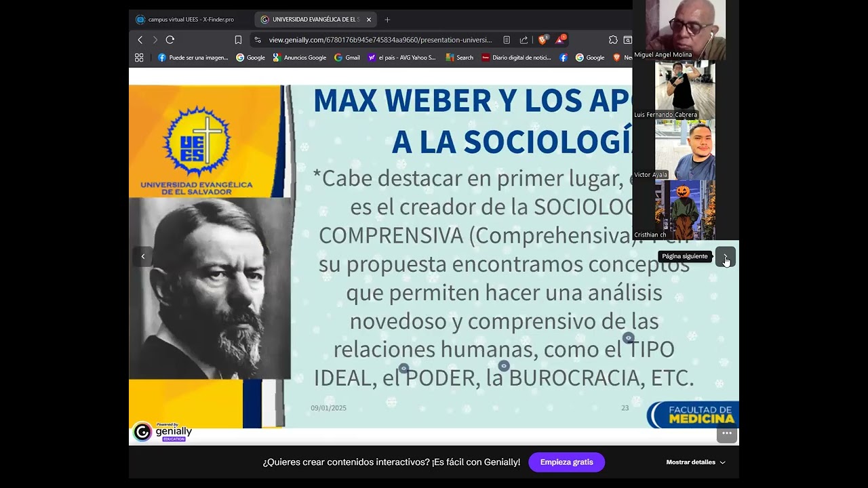The height and width of the screenshot is (488, 868).
Task: Open site settings icon in address bar
Action: coord(258,40)
